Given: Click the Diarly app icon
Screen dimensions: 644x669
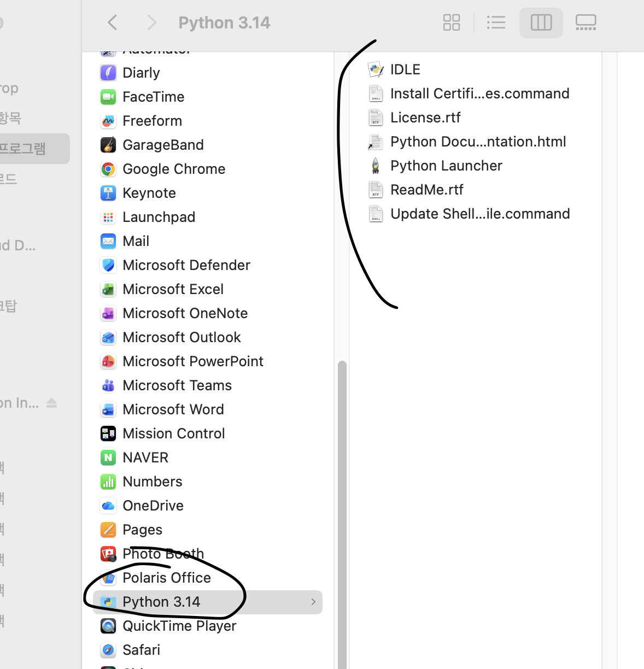Looking at the screenshot, I should [x=108, y=73].
